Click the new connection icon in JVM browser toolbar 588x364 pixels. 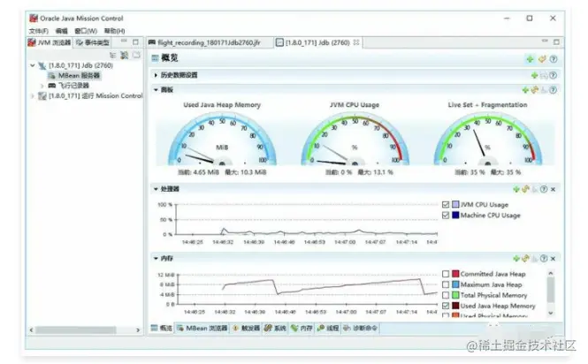pos(124,55)
